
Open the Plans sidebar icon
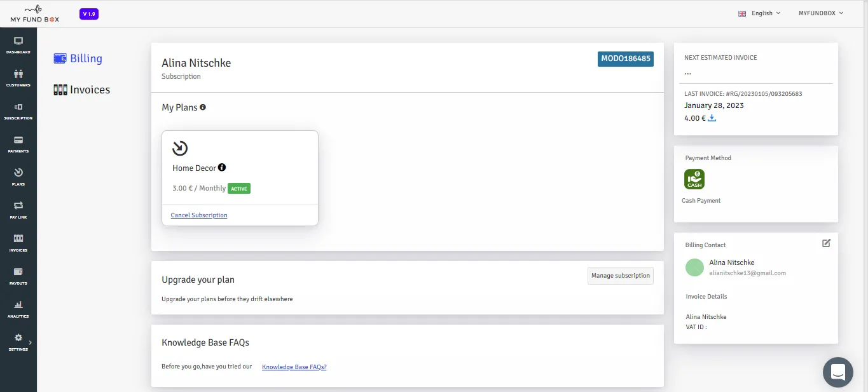point(18,177)
